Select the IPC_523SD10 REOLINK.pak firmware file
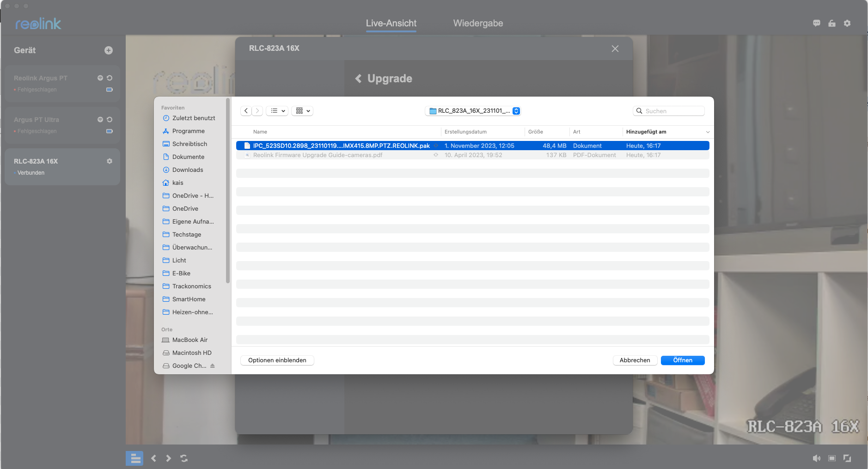This screenshot has width=868, height=469. tap(473, 146)
